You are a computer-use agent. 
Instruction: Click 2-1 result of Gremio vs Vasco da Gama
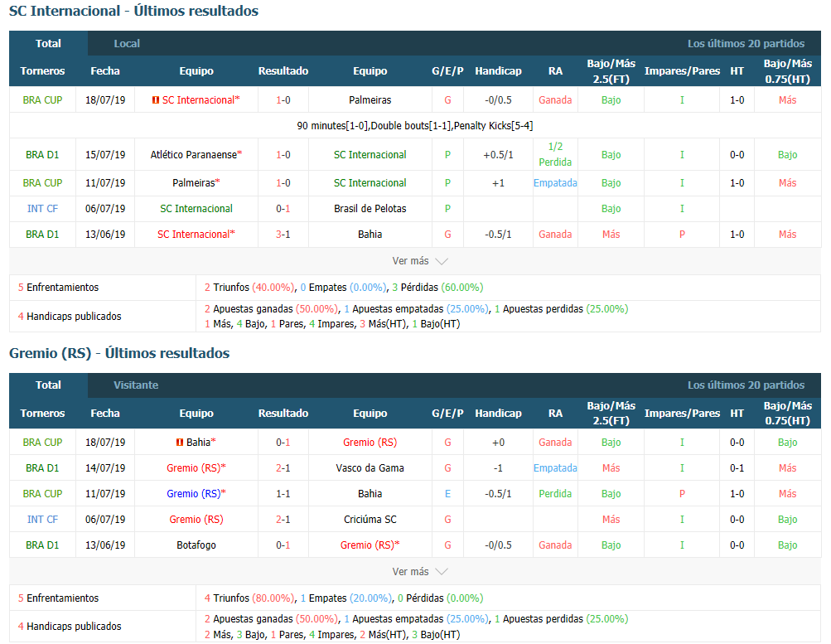pos(283,468)
